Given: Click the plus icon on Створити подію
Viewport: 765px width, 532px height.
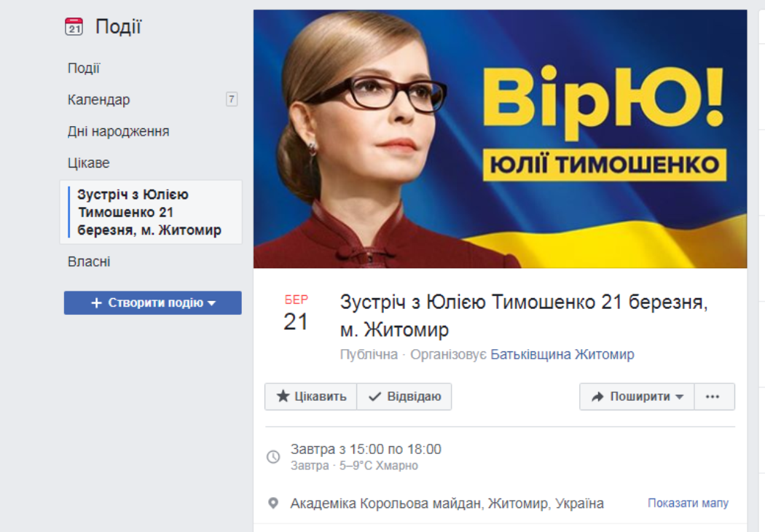Looking at the screenshot, I should click(97, 303).
